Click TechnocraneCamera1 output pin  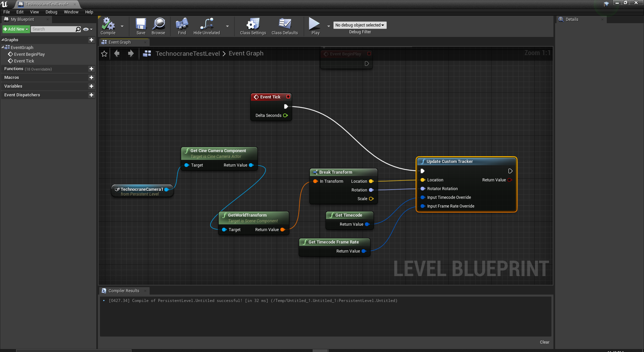click(x=167, y=189)
